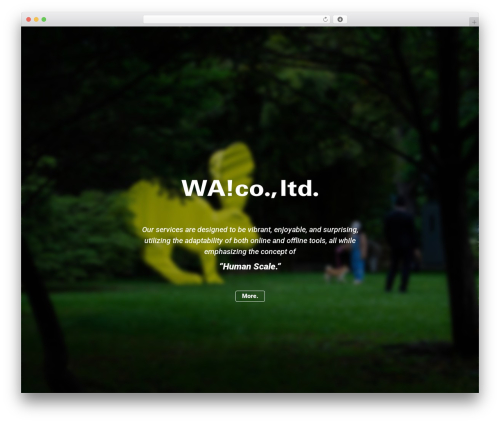The height and width of the screenshot is (423, 500).
Task: Click the "Human Scale." tagline text
Action: click(250, 266)
